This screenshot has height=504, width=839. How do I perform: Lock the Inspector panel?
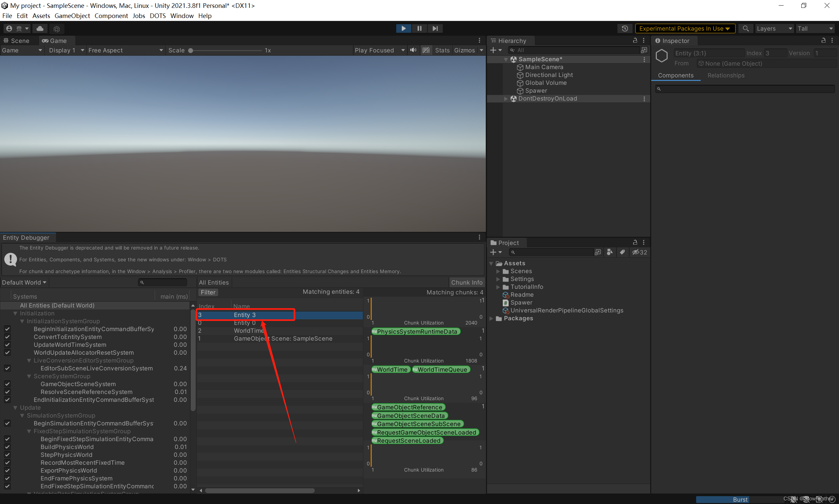click(823, 40)
